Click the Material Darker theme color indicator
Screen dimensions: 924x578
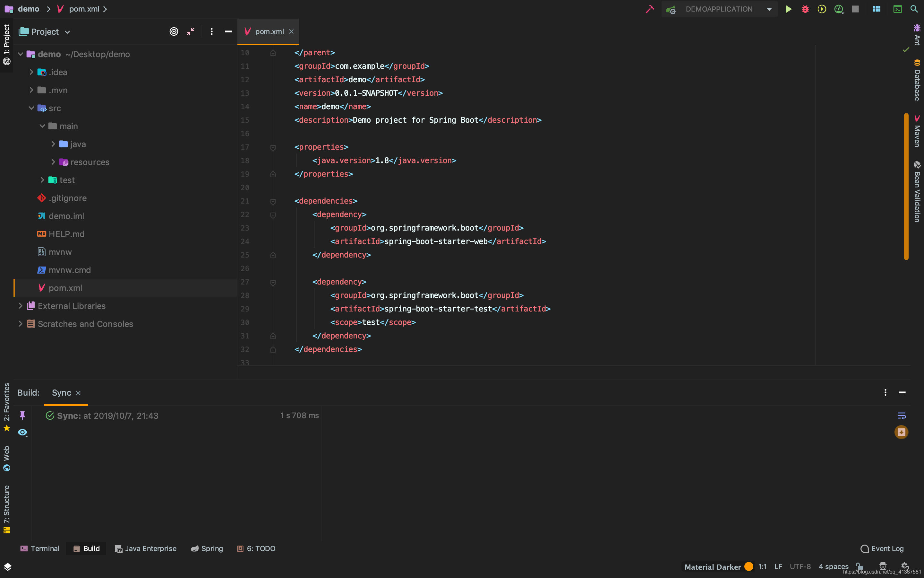[x=749, y=566]
